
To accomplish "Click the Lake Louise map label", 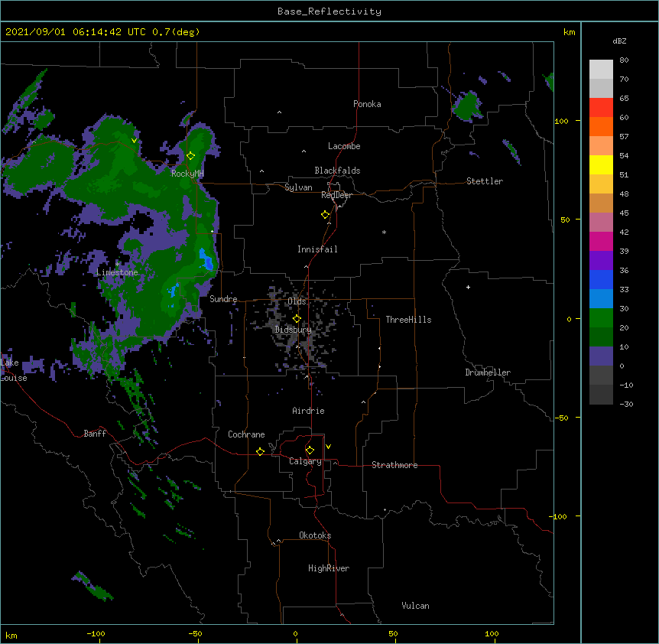I will tap(14, 370).
